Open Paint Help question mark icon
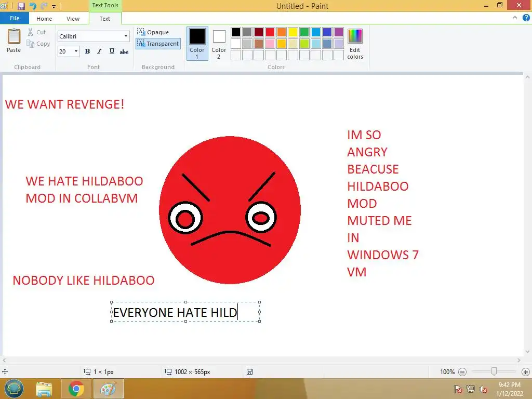This screenshot has width=532, height=399. [x=526, y=18]
